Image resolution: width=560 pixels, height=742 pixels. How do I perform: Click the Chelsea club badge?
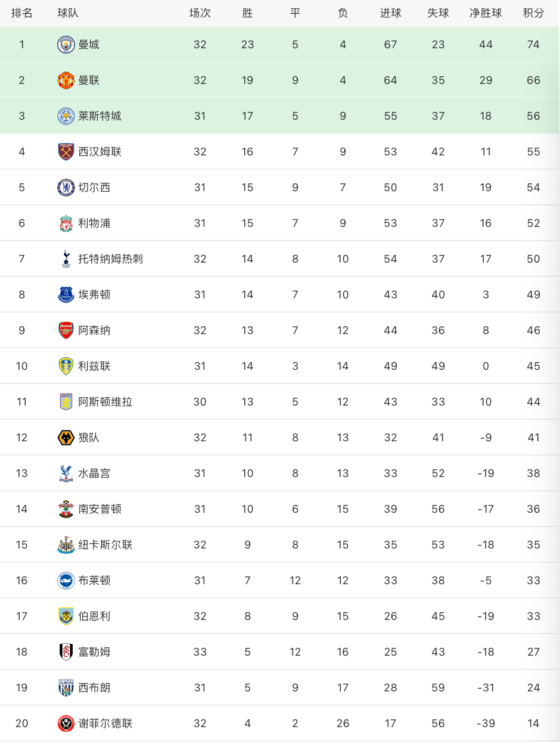click(x=66, y=188)
